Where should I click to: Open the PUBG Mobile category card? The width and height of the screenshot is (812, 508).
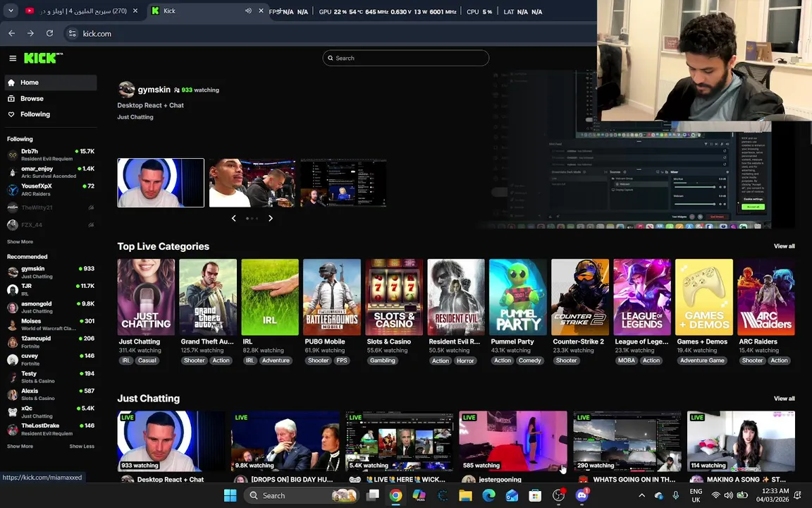coord(332,297)
